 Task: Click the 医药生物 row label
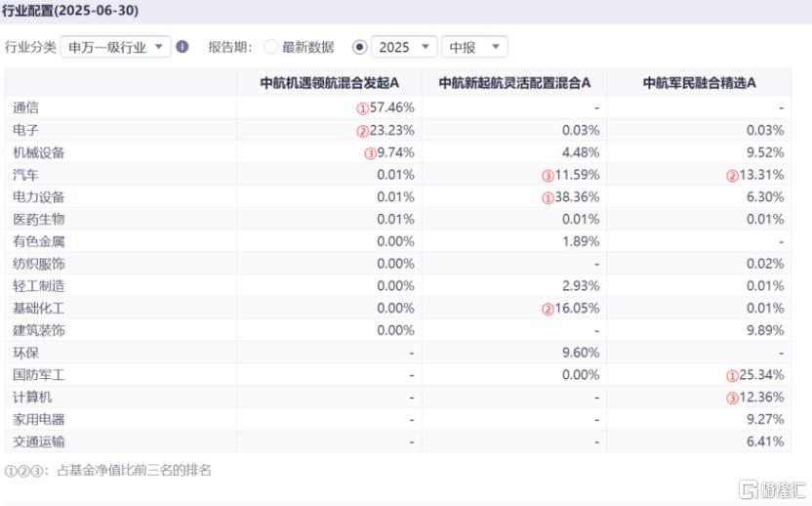coord(38,220)
